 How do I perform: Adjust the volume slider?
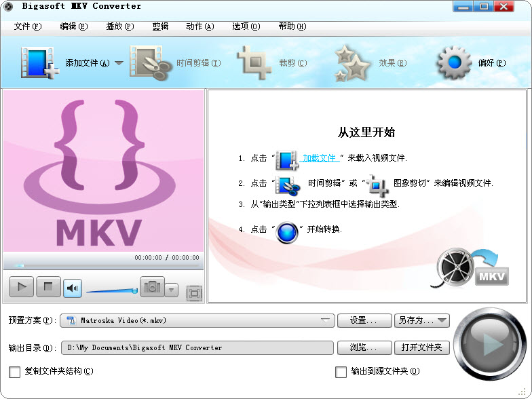tap(111, 290)
